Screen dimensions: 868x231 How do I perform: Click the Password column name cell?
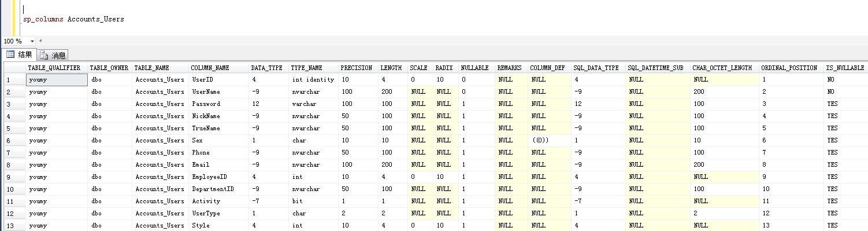pyautogui.click(x=218, y=104)
